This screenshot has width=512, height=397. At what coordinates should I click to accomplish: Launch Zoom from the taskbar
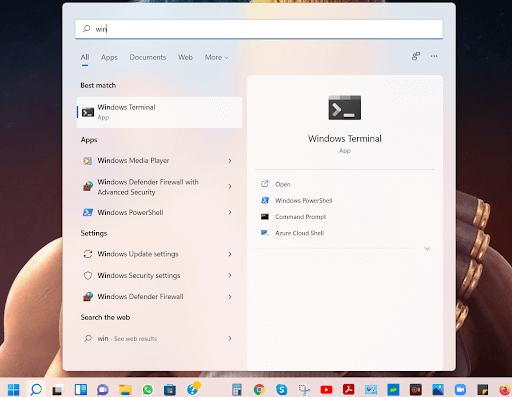(x=460, y=389)
